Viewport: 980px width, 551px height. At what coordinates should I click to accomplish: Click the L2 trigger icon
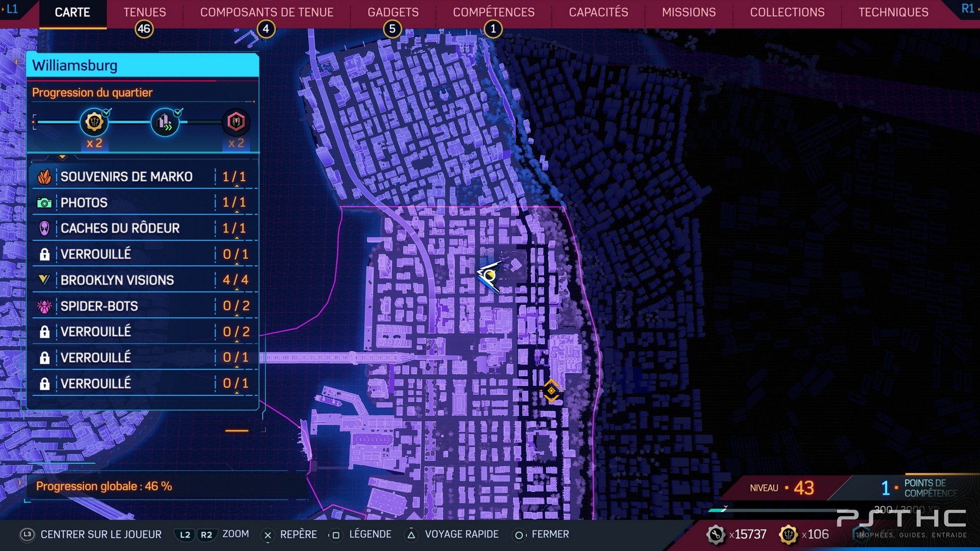pos(185,535)
